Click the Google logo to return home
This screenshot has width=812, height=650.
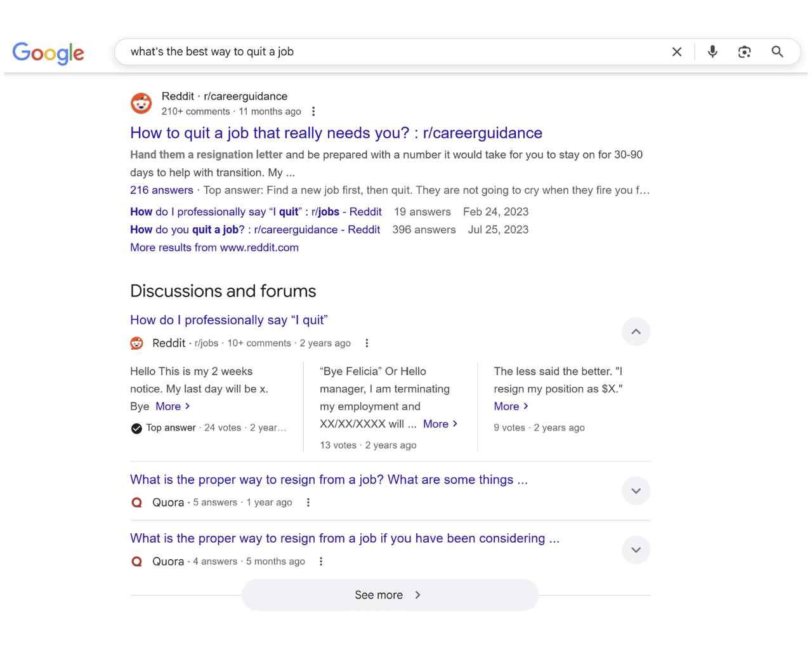point(48,53)
